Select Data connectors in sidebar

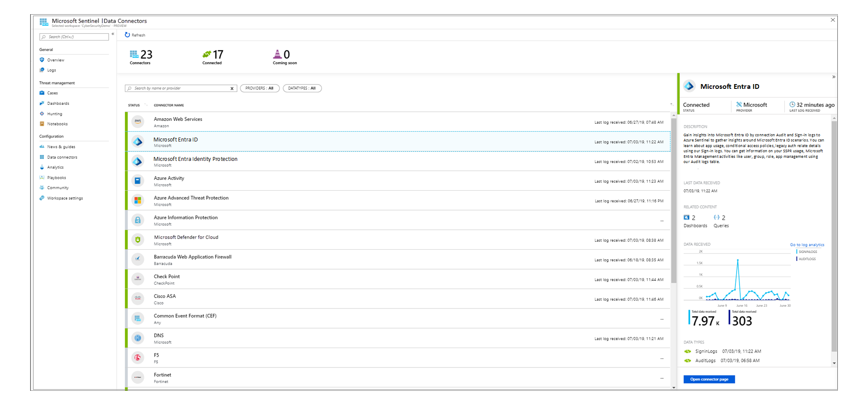[62, 157]
